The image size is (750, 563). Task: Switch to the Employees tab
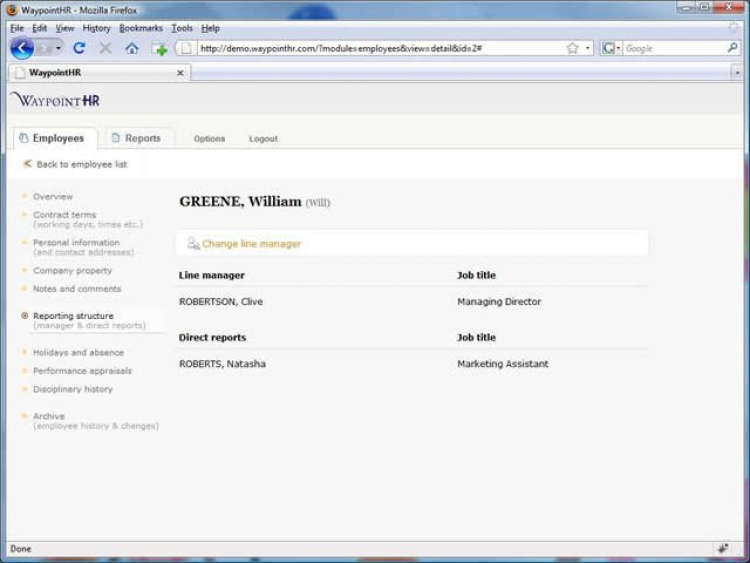tap(55, 138)
